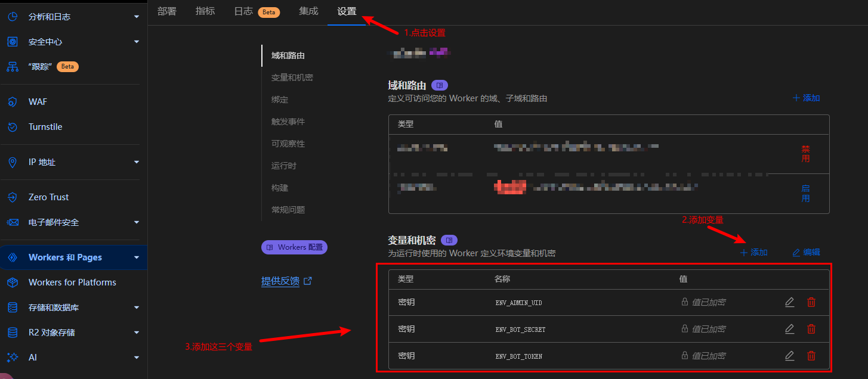Select the ENV_BOT_TOKEN variable name
The image size is (868, 379).
tap(518, 356)
